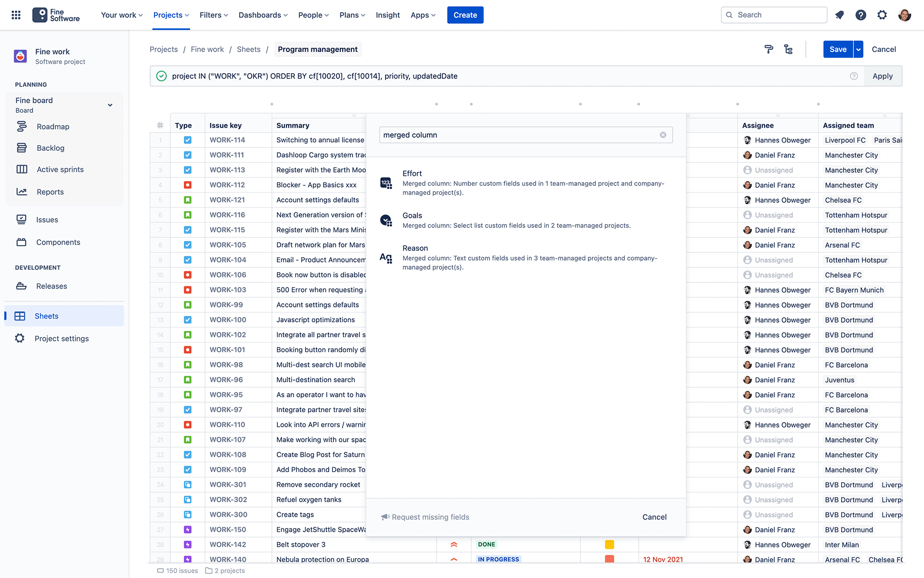Click your profile avatar picture
Image resolution: width=924 pixels, height=578 pixels.
905,15
